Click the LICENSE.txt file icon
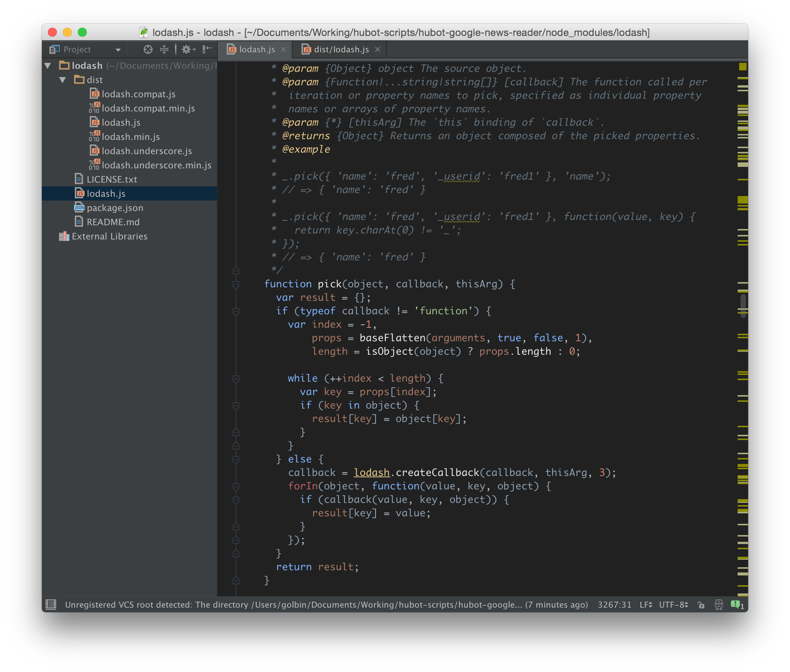The image size is (790, 672). point(79,179)
